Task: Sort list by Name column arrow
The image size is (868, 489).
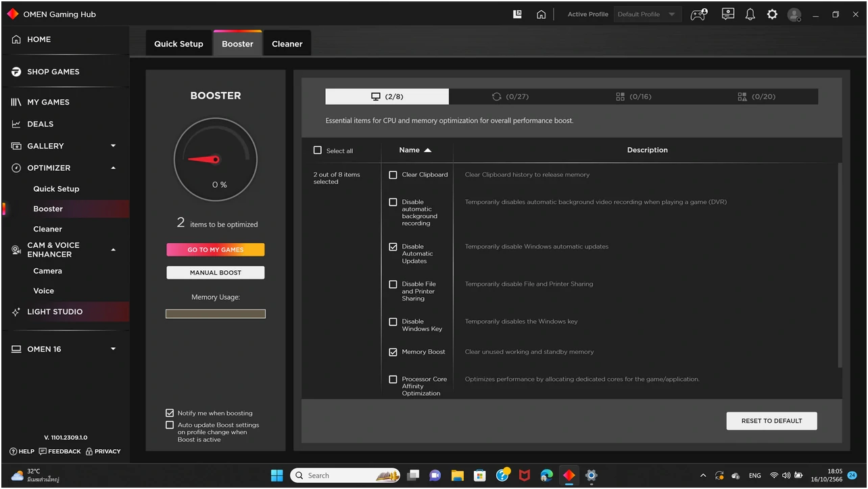Action: pos(427,150)
